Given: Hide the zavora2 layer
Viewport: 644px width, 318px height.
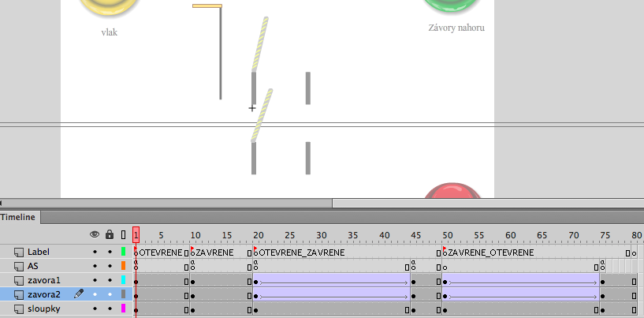Looking at the screenshot, I should click(95, 294).
